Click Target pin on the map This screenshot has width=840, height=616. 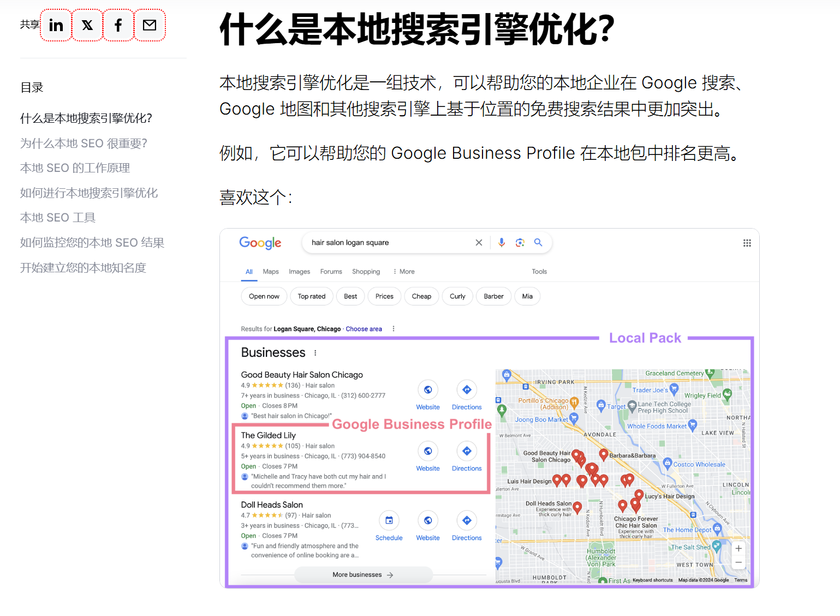[x=601, y=405]
